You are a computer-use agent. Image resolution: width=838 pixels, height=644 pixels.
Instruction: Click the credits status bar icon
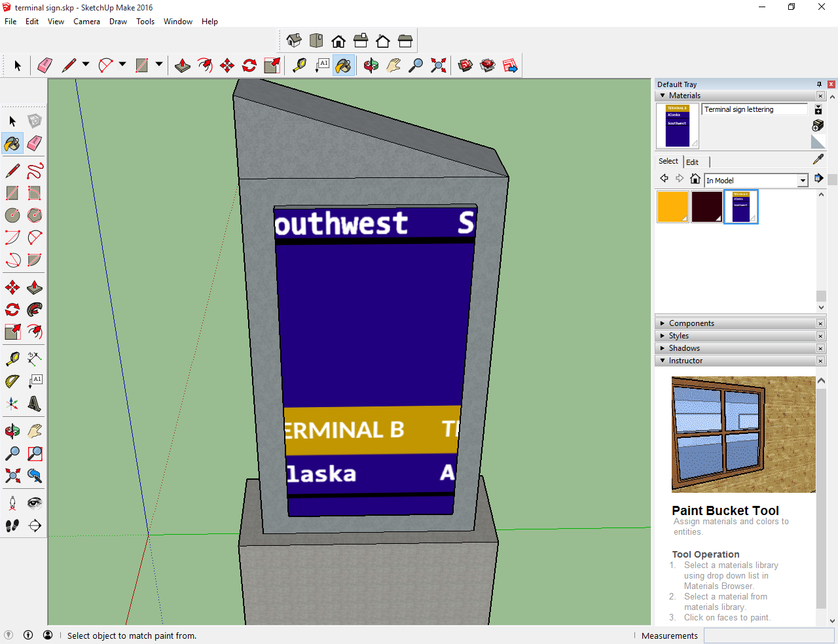coord(28,635)
